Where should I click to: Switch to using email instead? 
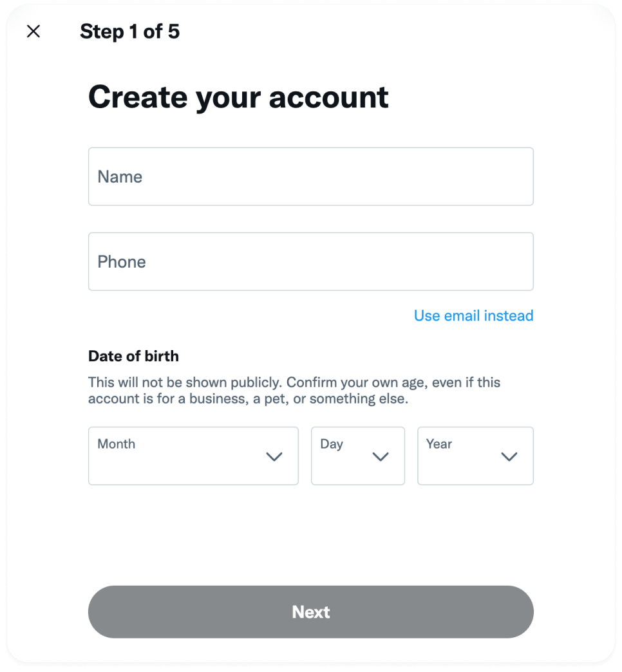click(473, 315)
